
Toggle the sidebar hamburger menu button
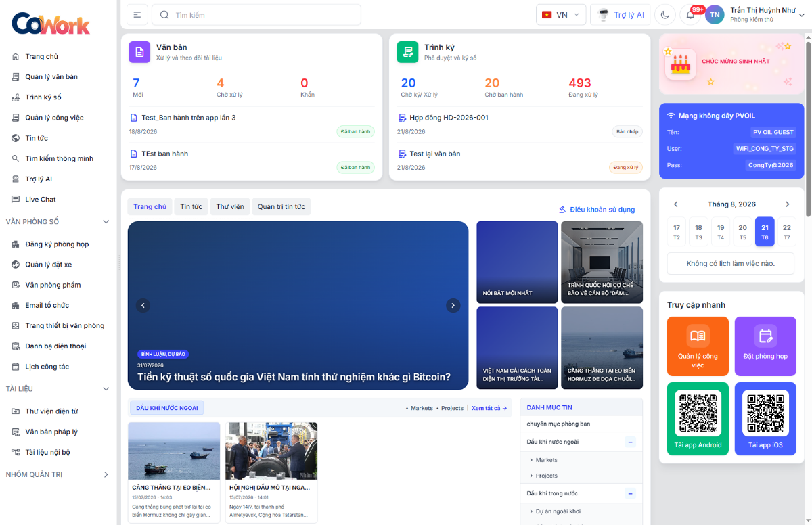tap(137, 15)
